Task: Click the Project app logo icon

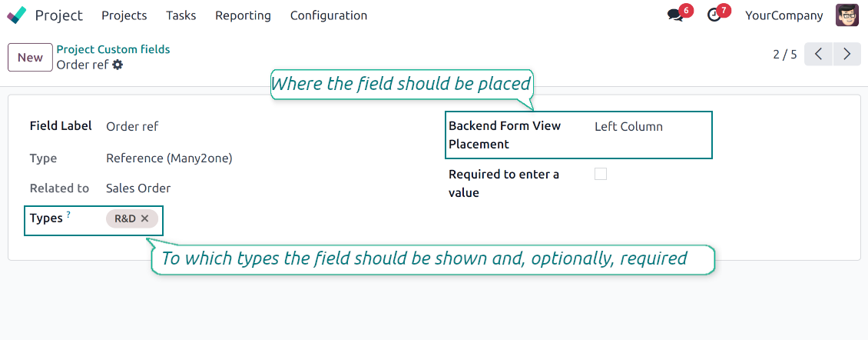Action: pyautogui.click(x=16, y=15)
